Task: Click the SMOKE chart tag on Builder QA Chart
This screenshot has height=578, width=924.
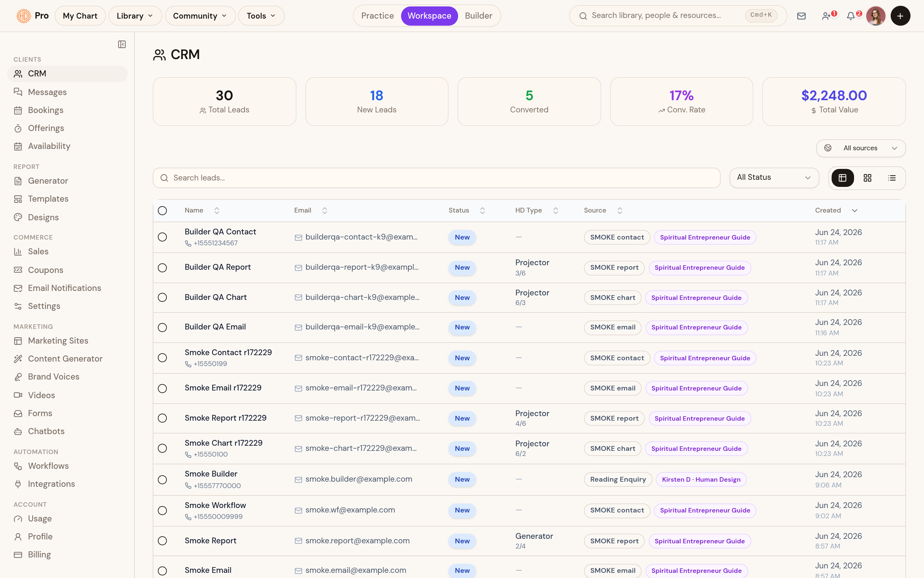Action: coord(612,298)
